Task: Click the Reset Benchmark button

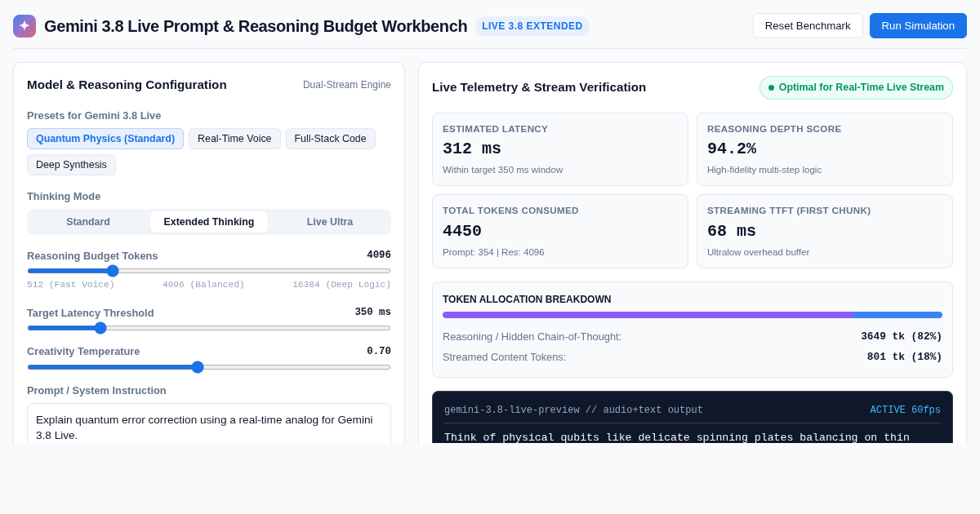Action: pyautogui.click(x=808, y=25)
